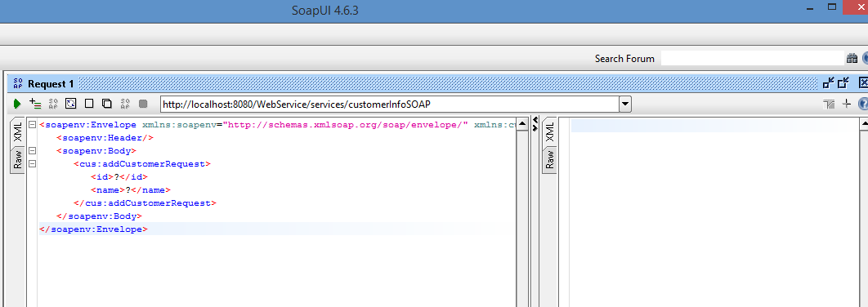
Task: Create an empty request
Action: [x=88, y=104]
